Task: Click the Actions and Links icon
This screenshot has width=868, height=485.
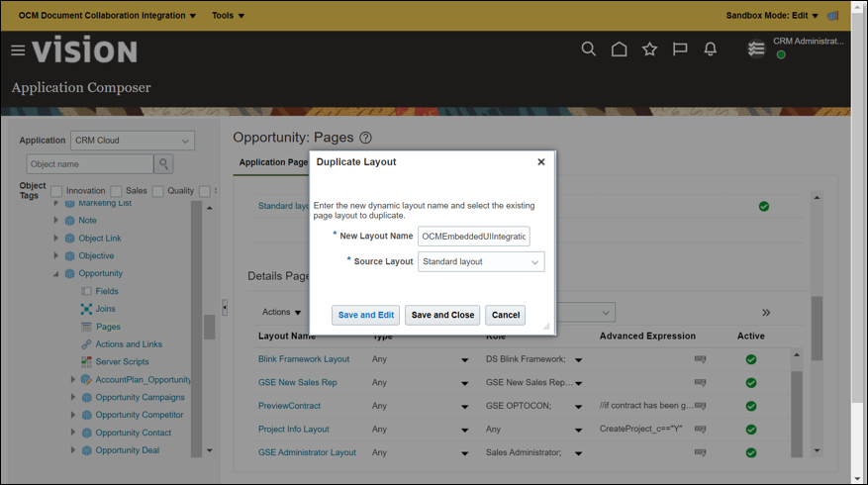Action: (86, 343)
